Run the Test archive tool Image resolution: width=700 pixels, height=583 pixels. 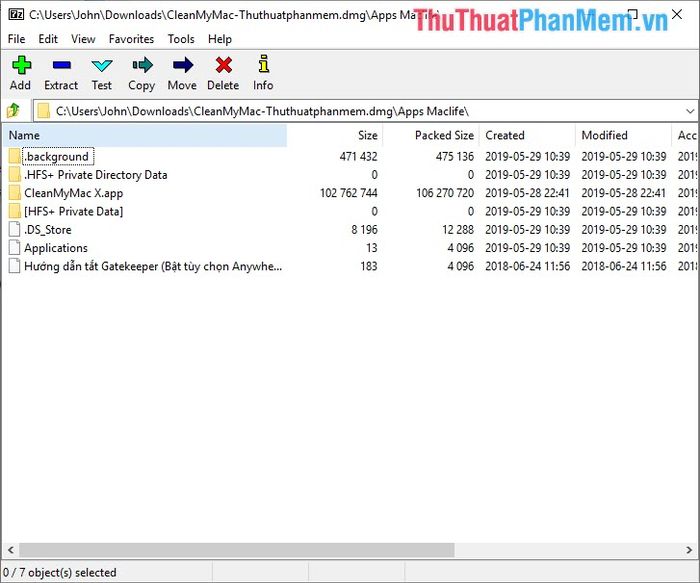(x=102, y=66)
